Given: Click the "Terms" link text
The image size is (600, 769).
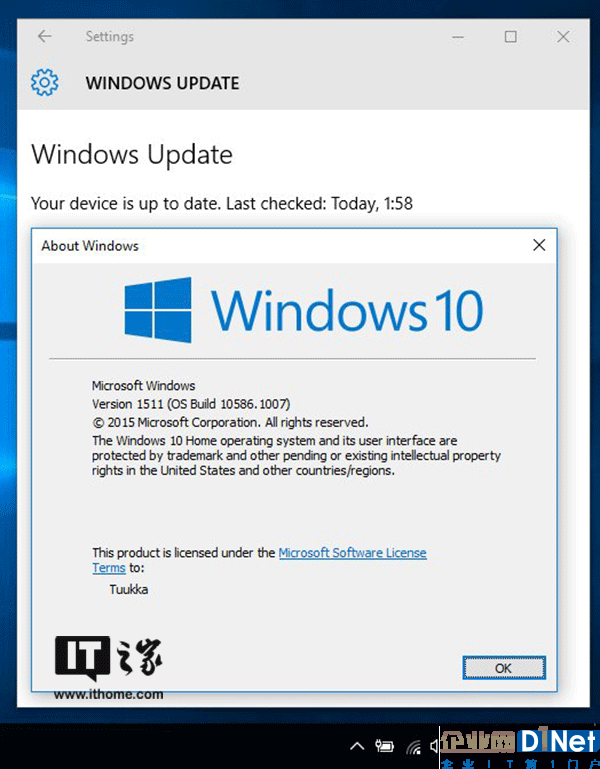Looking at the screenshot, I should [x=109, y=568].
